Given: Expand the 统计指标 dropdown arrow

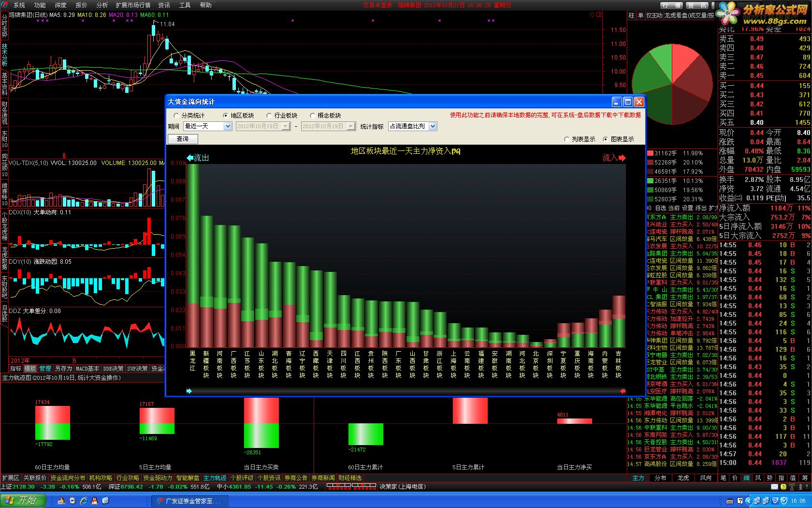Looking at the screenshot, I should [433, 126].
